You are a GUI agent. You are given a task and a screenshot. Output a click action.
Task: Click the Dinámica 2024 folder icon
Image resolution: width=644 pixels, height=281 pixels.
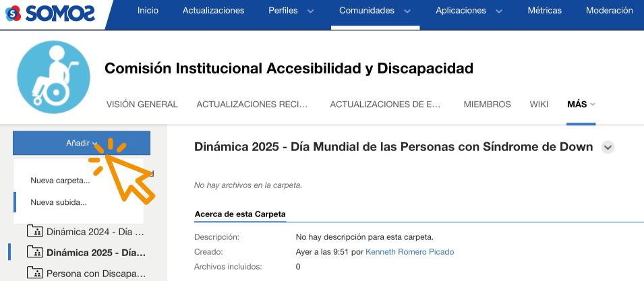tap(35, 231)
